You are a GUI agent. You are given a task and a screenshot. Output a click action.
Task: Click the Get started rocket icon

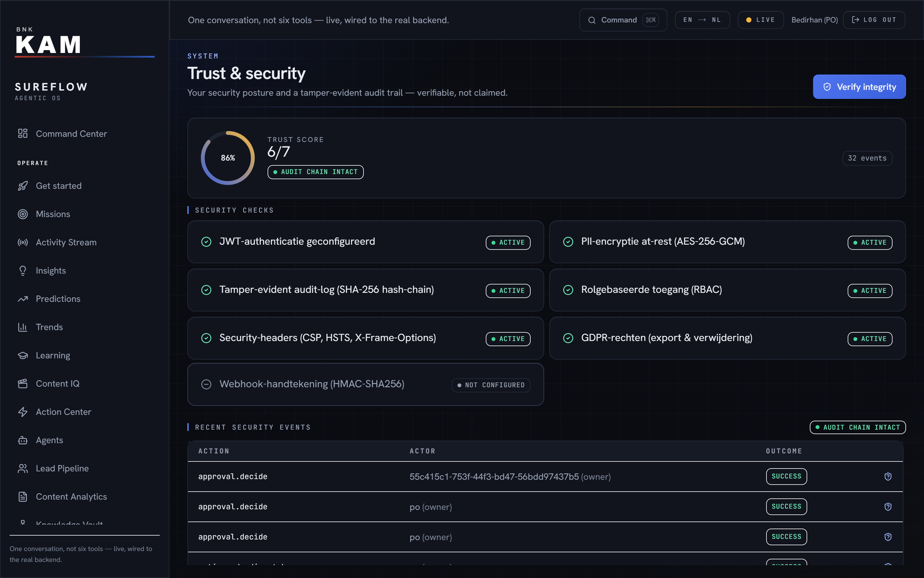(x=23, y=186)
